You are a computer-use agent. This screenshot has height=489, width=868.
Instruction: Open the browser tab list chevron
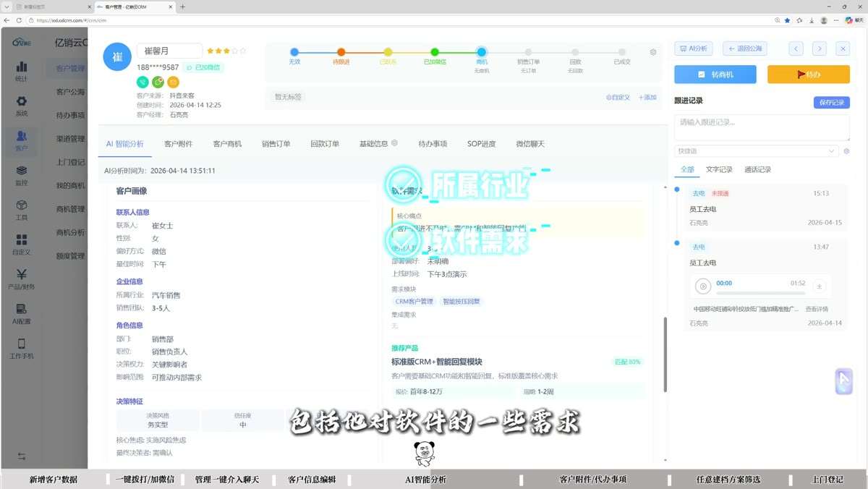click(7, 7)
